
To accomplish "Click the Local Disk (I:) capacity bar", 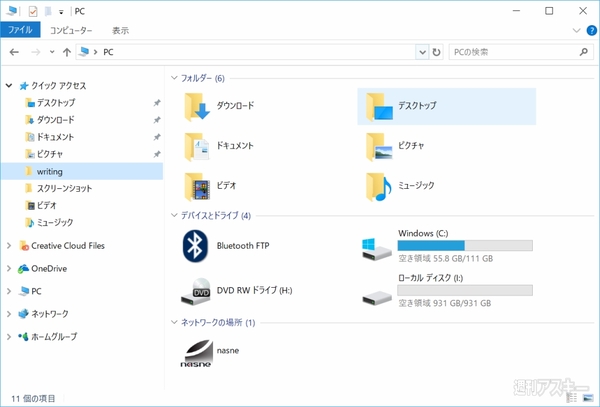I will point(465,290).
